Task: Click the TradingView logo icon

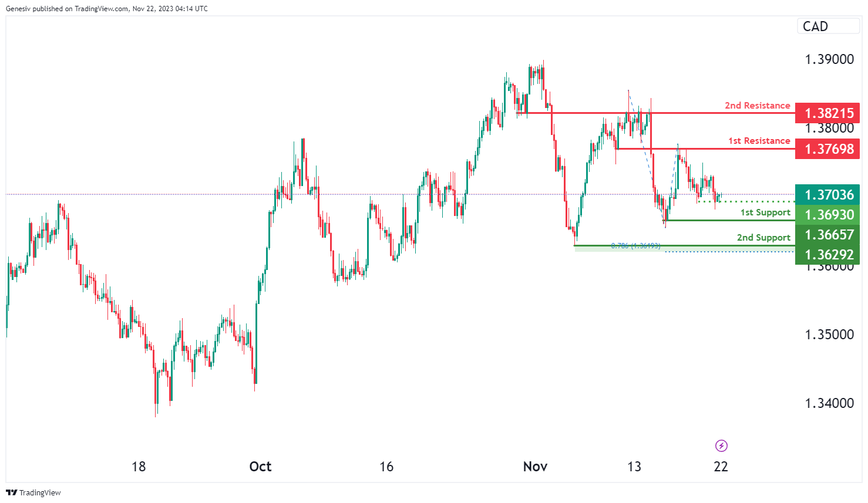Action: click(x=11, y=492)
